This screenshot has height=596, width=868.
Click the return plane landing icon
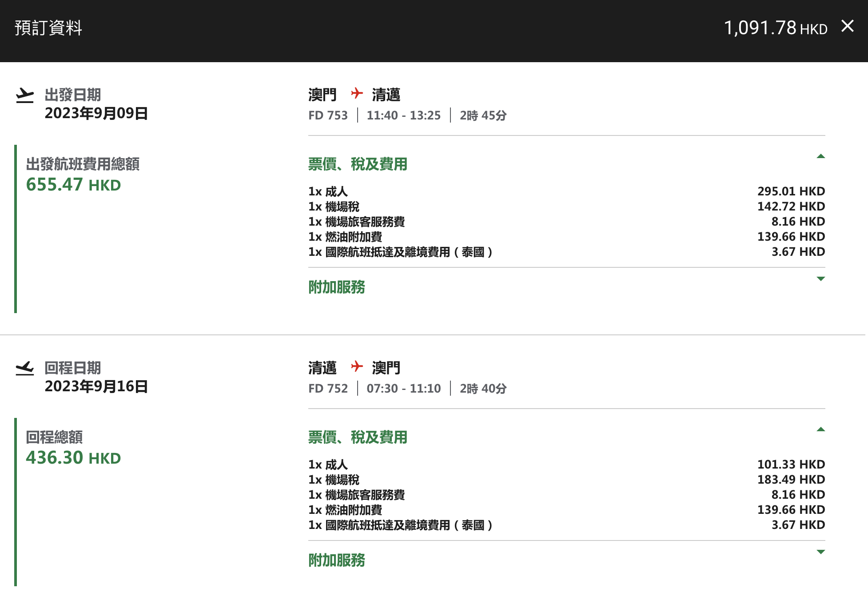click(x=24, y=368)
